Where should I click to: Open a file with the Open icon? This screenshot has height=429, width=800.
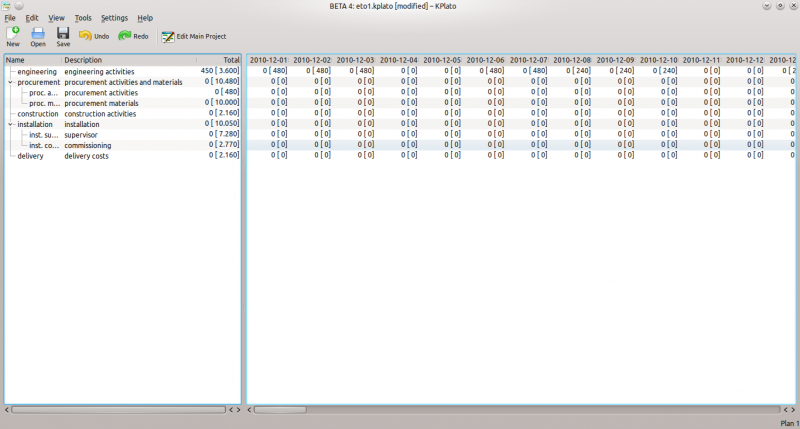click(x=38, y=33)
